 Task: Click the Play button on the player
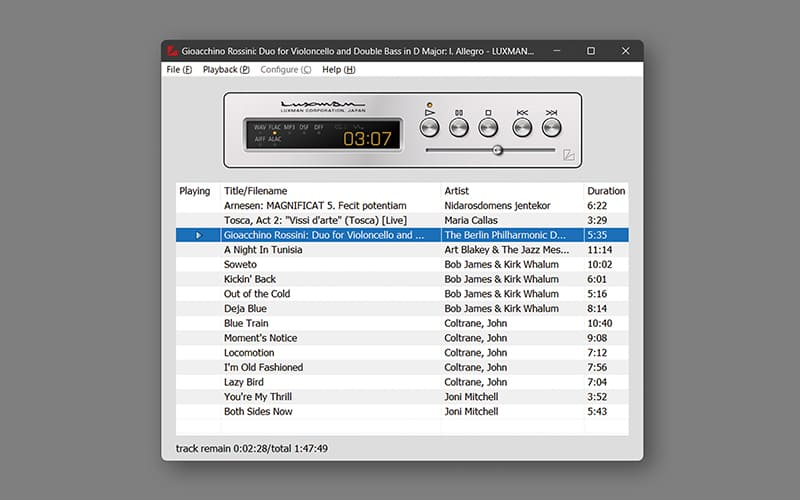point(429,128)
